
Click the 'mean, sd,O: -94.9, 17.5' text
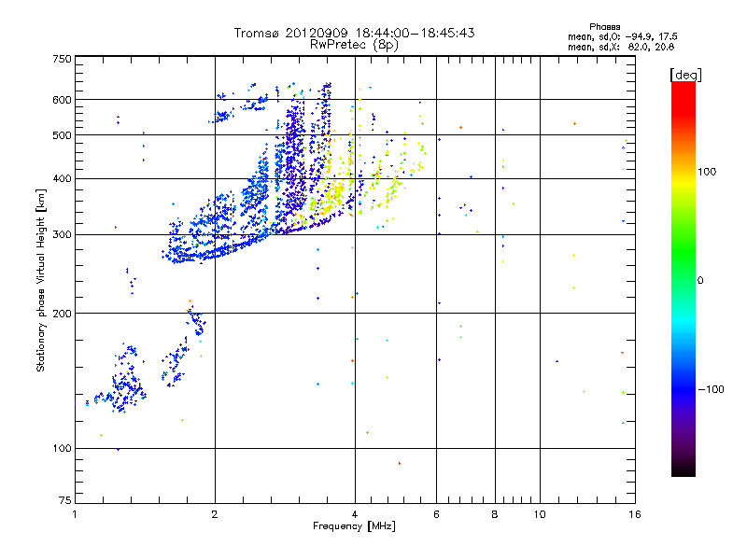pos(622,36)
